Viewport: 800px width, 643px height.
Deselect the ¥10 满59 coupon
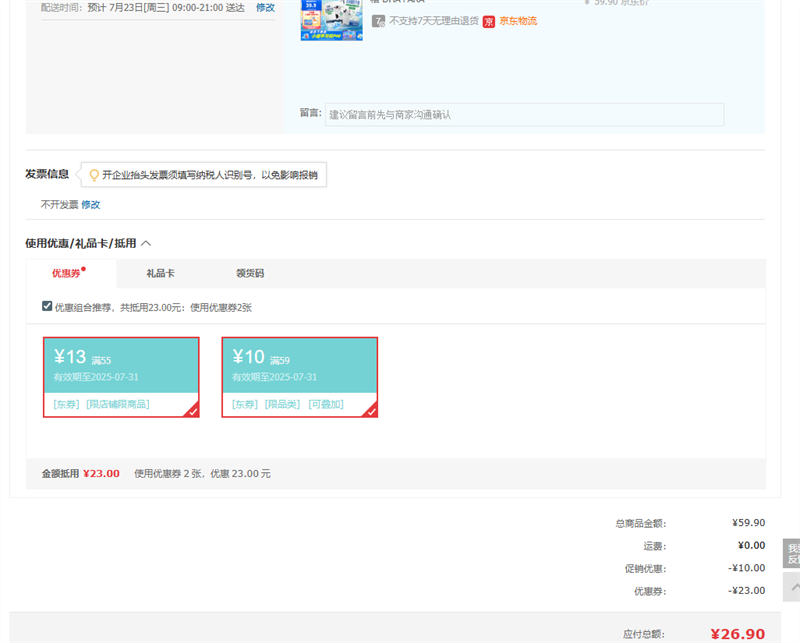[x=299, y=366]
